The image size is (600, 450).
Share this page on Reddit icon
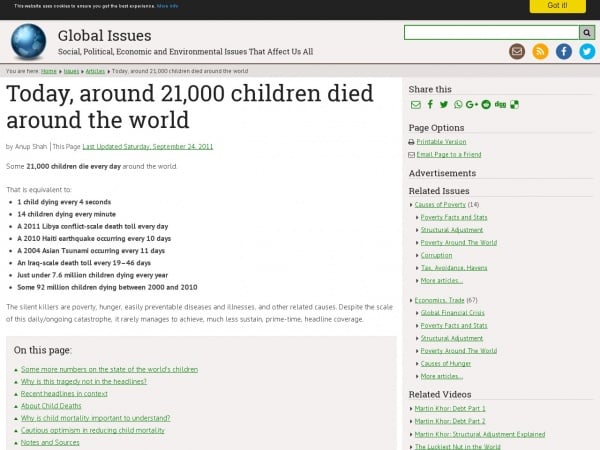click(x=486, y=104)
